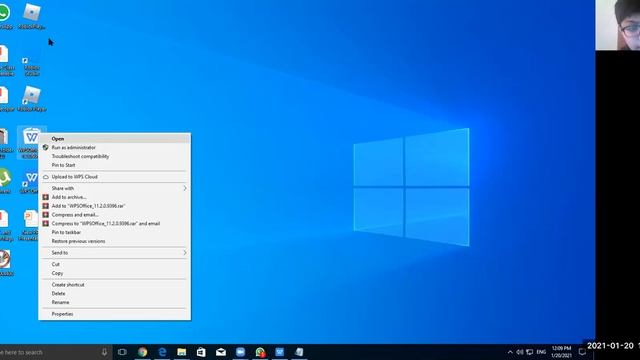This screenshot has width=640, height=360.
Task: Open the Mail app from the taskbar
Action: pyautogui.click(x=221, y=352)
